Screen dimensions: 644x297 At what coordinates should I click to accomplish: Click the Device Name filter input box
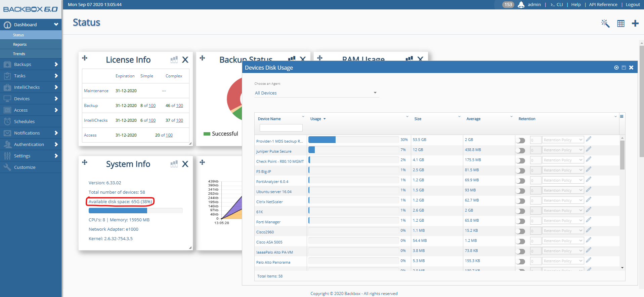coord(281,128)
